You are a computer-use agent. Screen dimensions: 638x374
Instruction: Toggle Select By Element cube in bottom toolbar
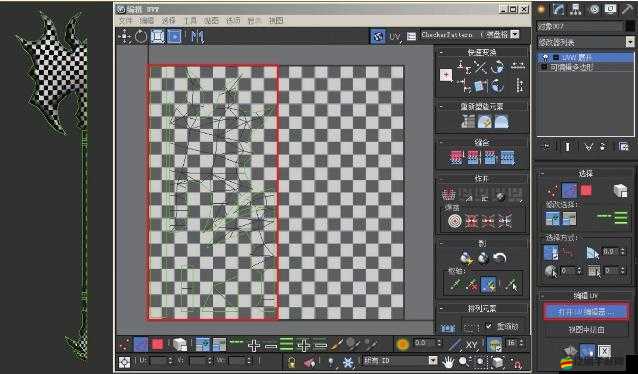[x=179, y=345]
